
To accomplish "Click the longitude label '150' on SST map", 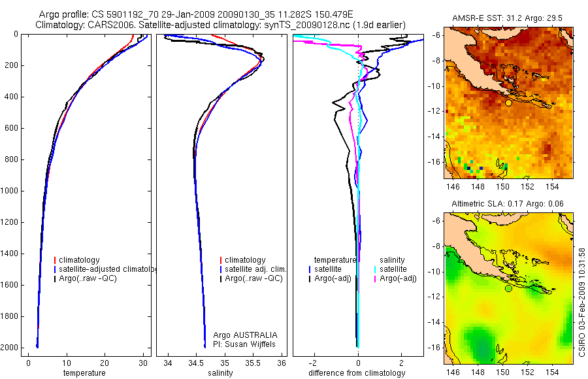I will 502,186.
